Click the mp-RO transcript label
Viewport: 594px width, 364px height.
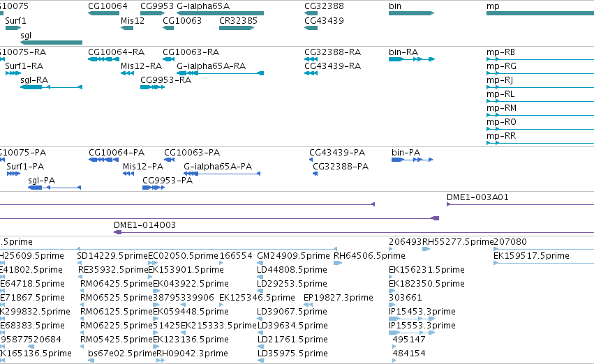click(x=501, y=122)
